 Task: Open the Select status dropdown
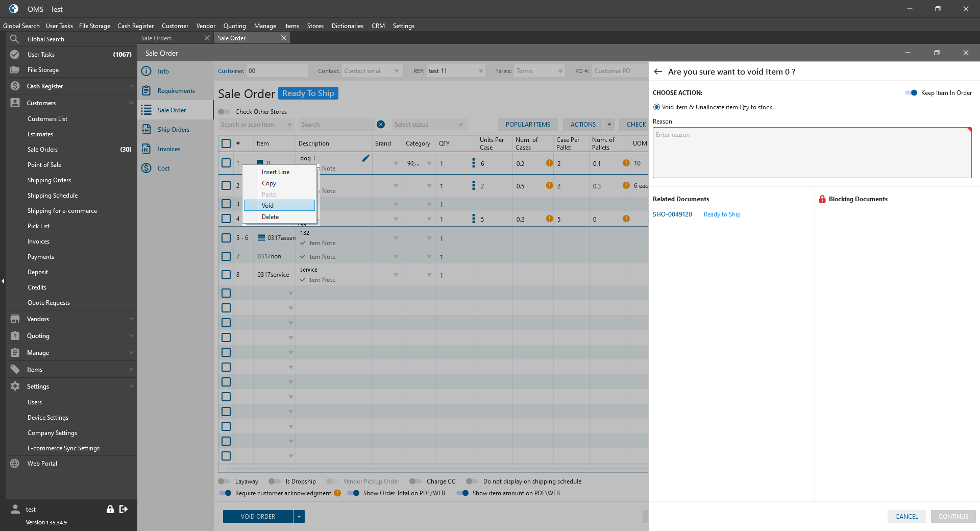click(429, 125)
